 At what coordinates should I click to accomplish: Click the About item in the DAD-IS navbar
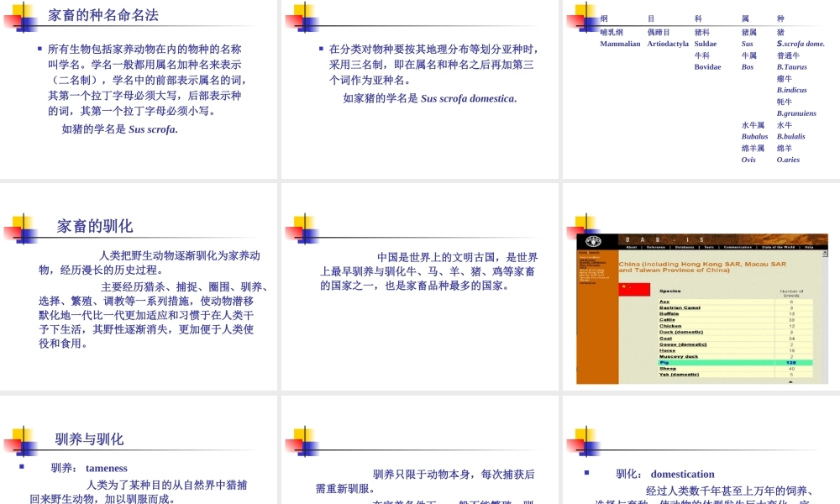(x=630, y=248)
